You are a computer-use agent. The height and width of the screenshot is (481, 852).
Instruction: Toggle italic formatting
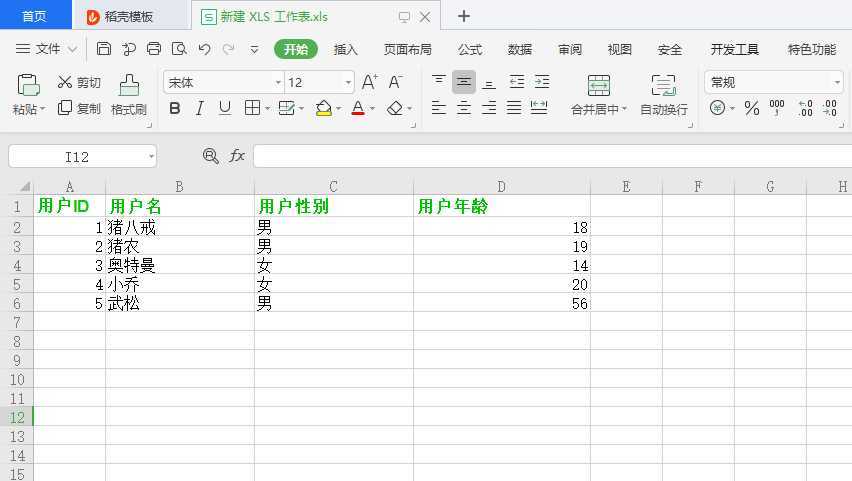pyautogui.click(x=200, y=108)
